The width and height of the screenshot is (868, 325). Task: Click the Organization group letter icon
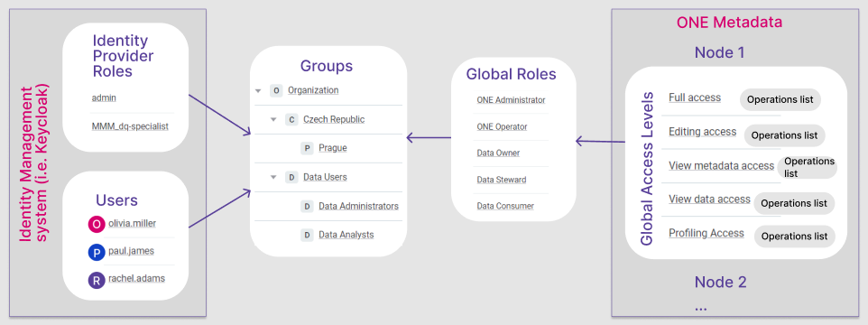[x=276, y=90]
